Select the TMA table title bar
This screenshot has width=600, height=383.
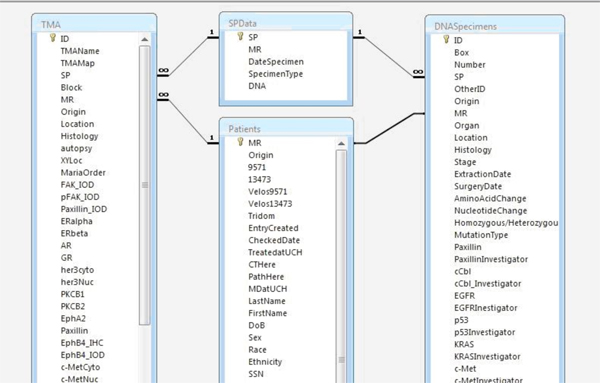[x=94, y=24]
